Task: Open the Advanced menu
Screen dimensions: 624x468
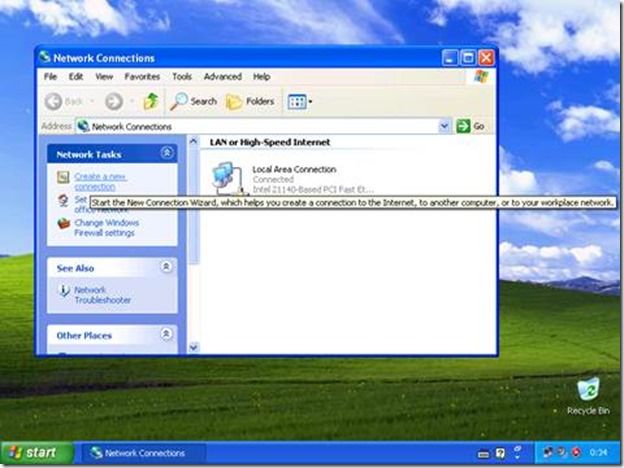Action: click(222, 76)
